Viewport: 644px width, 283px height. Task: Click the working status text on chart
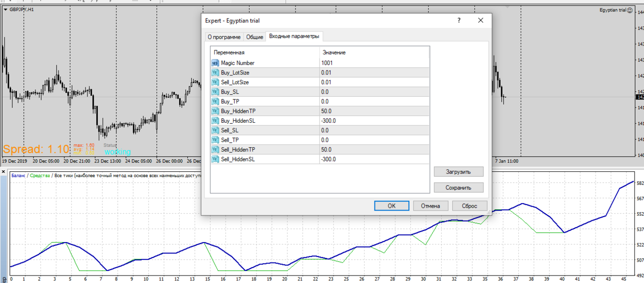[117, 152]
